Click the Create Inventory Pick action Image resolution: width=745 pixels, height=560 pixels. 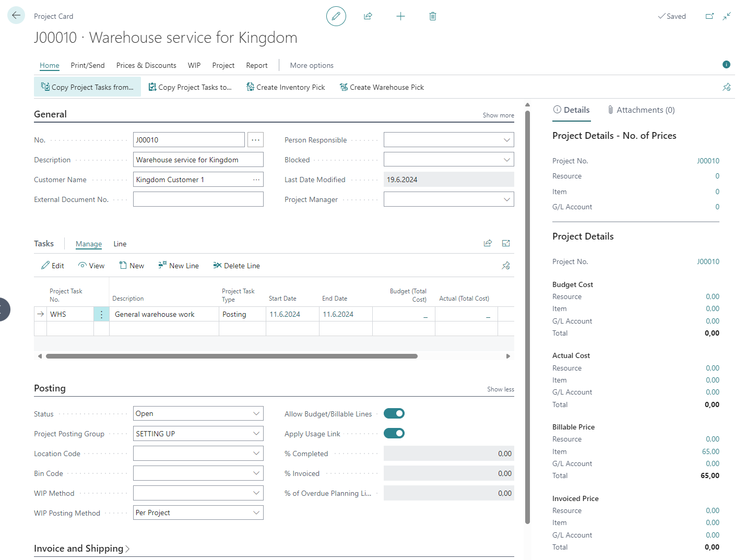[286, 87]
